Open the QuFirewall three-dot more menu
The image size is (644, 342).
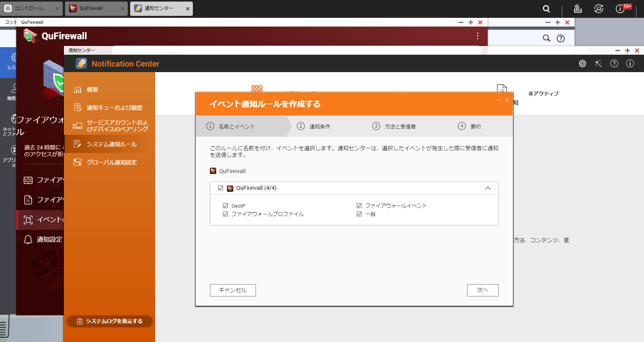click(x=478, y=36)
